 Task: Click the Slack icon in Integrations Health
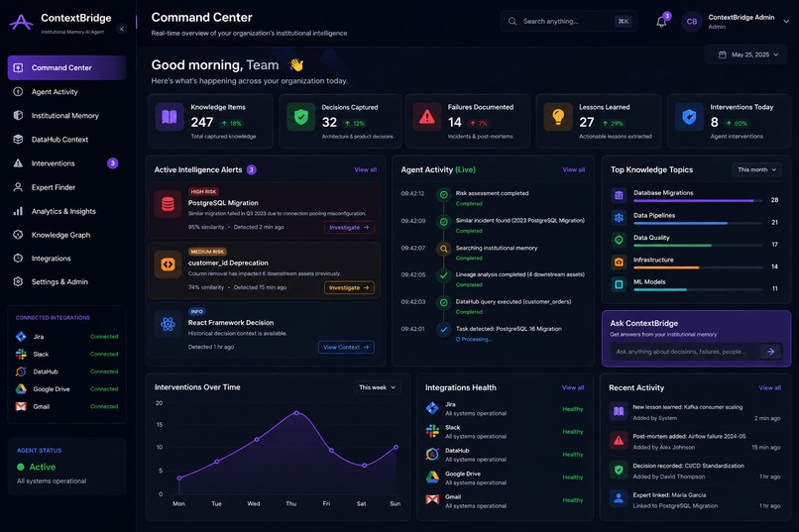pos(432,431)
